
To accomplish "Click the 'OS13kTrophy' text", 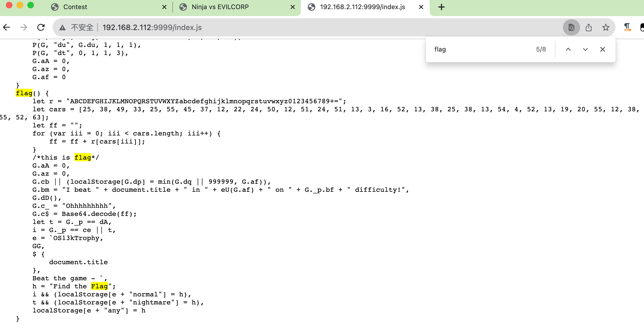I will (x=76, y=238).
